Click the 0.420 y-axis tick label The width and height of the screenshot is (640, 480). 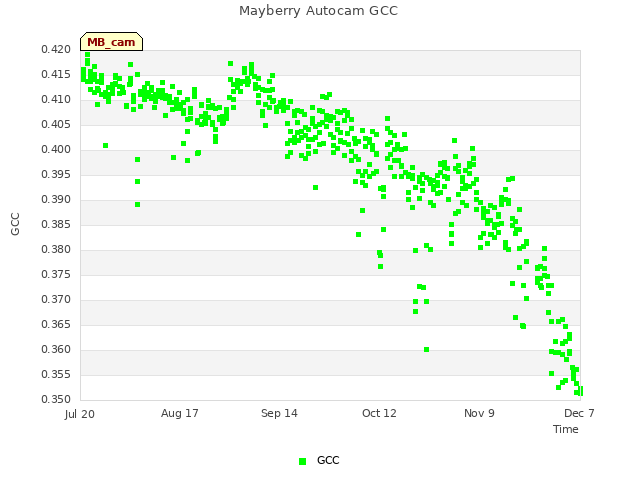pyautogui.click(x=56, y=49)
